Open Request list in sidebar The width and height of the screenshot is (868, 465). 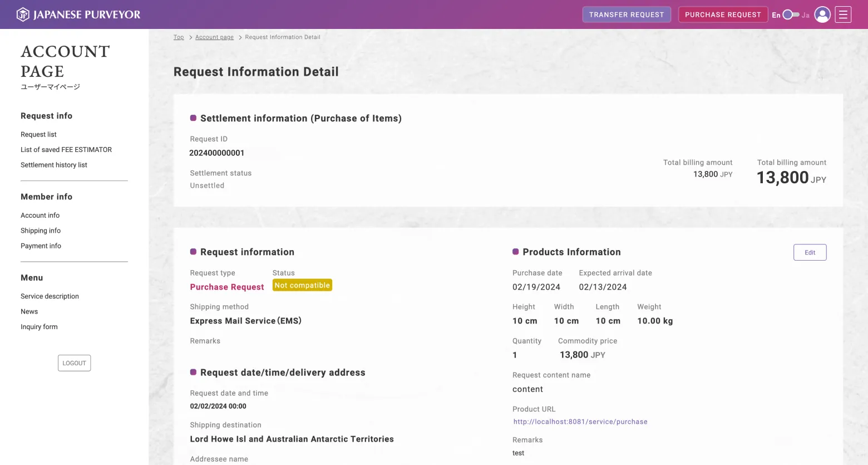coord(38,135)
